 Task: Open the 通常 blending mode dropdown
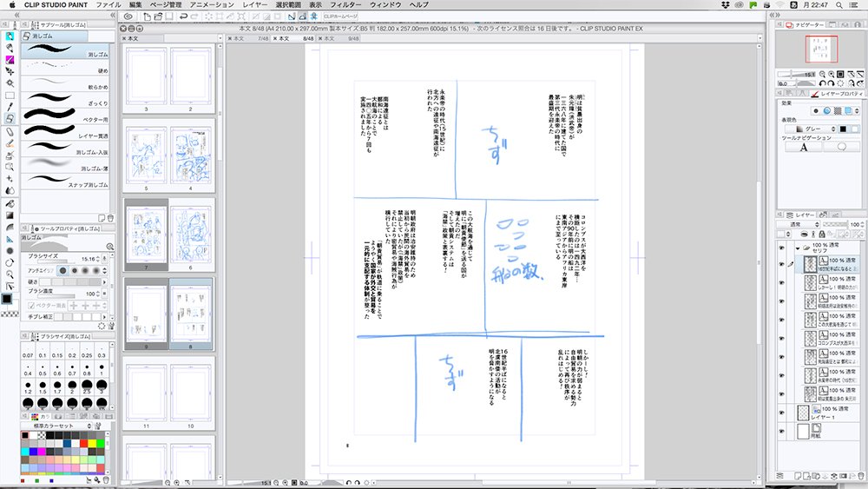pyautogui.click(x=798, y=224)
